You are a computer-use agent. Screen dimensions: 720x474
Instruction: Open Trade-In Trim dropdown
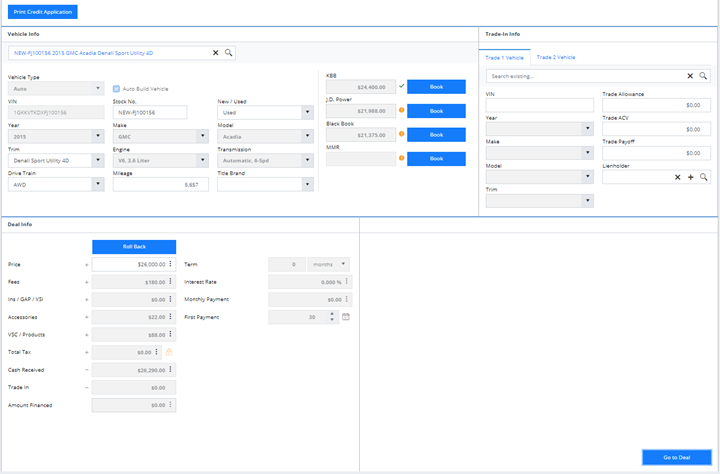587,201
